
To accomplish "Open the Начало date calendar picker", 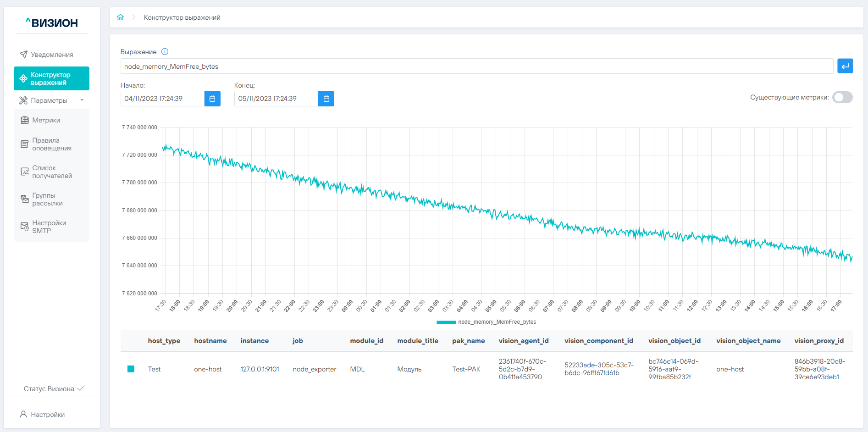I will [212, 99].
